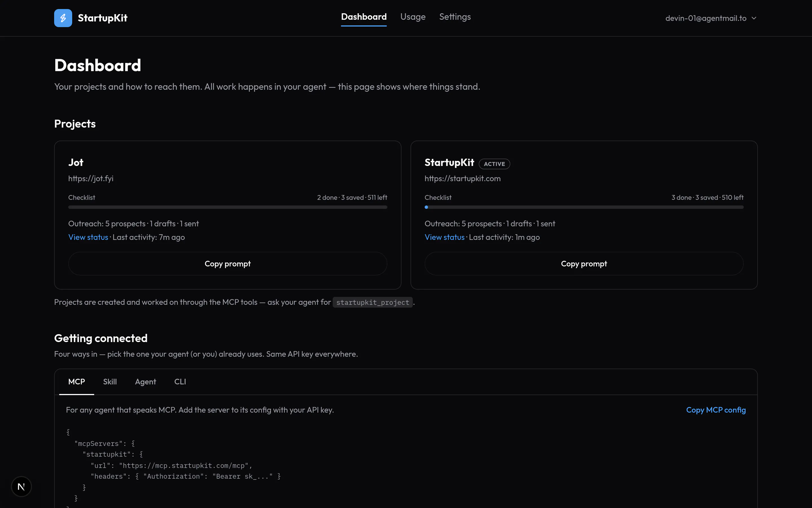This screenshot has width=812, height=508.
Task: Click the "mcpServers" line in config
Action: 104,443
